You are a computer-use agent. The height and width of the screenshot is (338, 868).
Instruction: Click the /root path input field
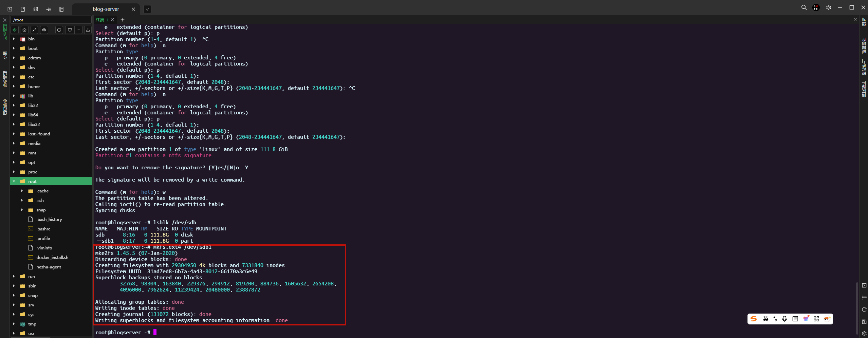pyautogui.click(x=51, y=20)
